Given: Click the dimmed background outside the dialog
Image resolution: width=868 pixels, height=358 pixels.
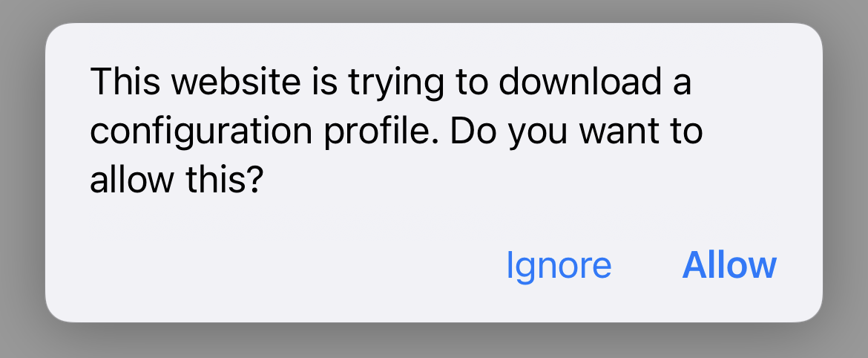Looking at the screenshot, I should [22, 178].
